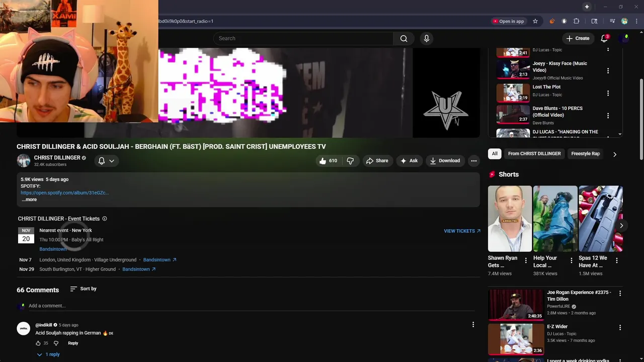This screenshot has width=644, height=362.
Task: Open the YouTube account avatar menu
Action: coord(625,38)
